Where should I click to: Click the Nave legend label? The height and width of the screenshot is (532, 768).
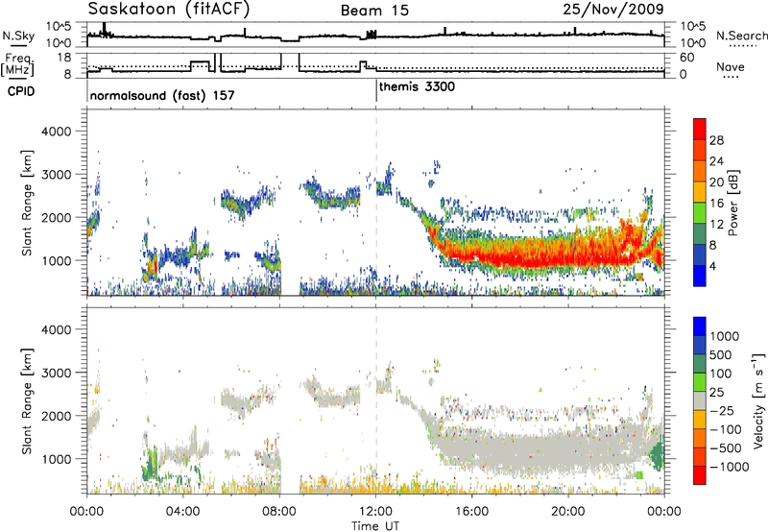point(731,66)
